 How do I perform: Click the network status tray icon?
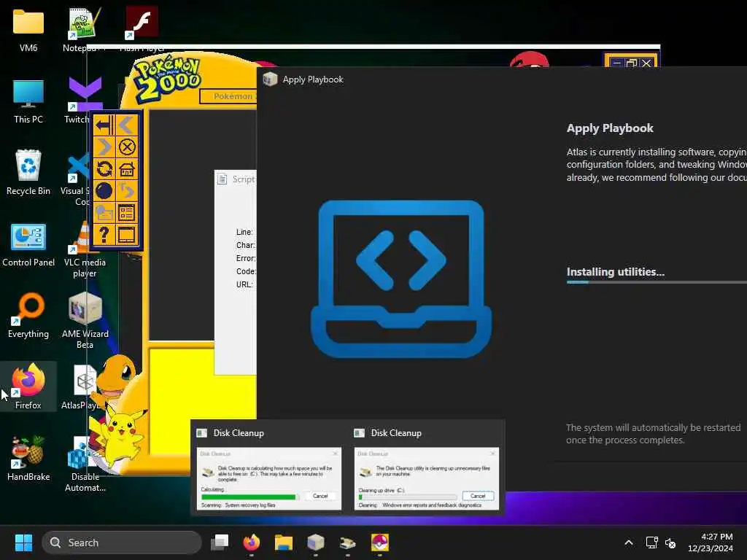[651, 542]
